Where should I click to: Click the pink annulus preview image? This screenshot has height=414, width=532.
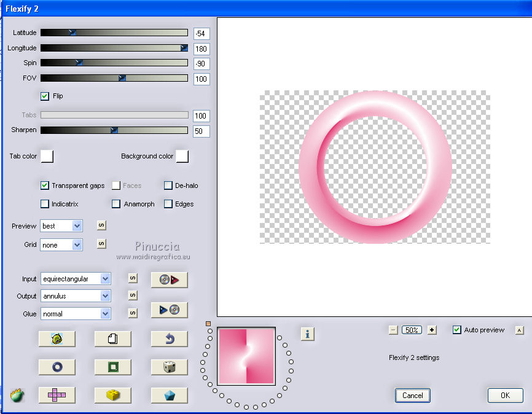tap(375, 167)
